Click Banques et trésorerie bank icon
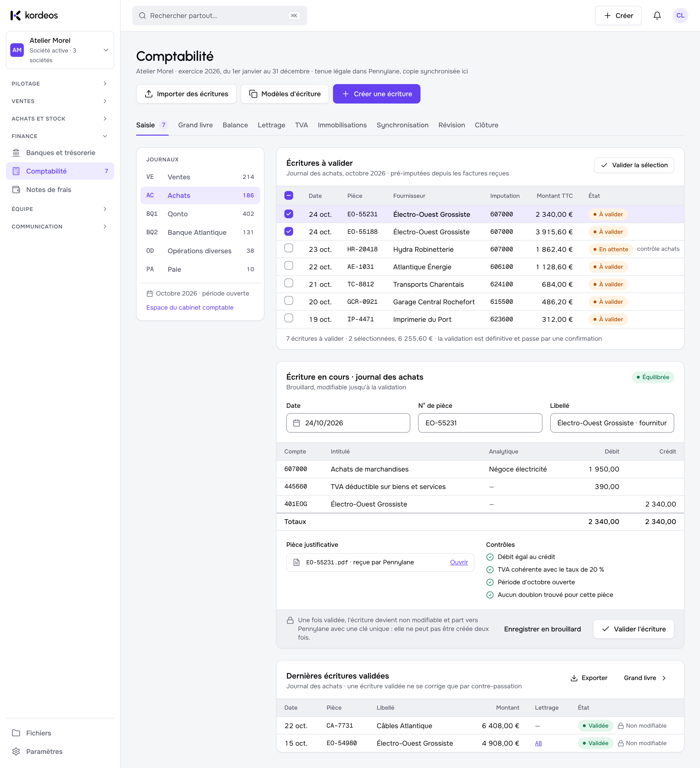This screenshot has height=768, width=700. click(x=16, y=153)
